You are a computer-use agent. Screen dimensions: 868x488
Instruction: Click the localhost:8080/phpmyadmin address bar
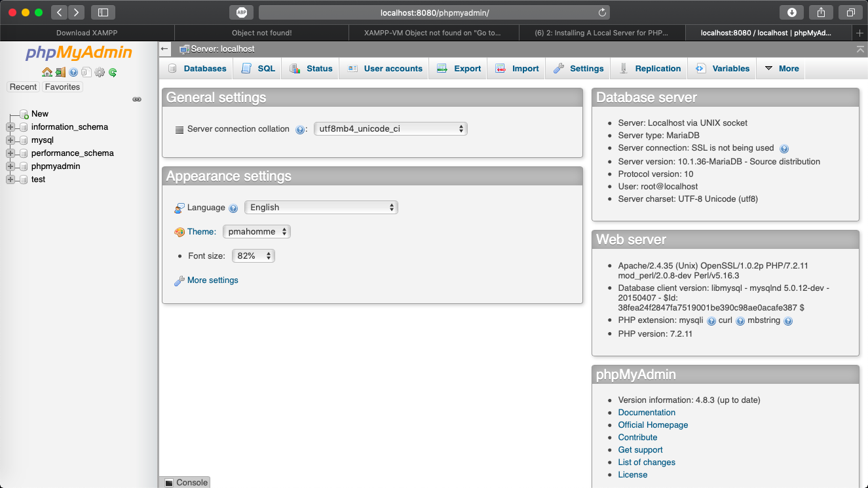pyautogui.click(x=434, y=12)
